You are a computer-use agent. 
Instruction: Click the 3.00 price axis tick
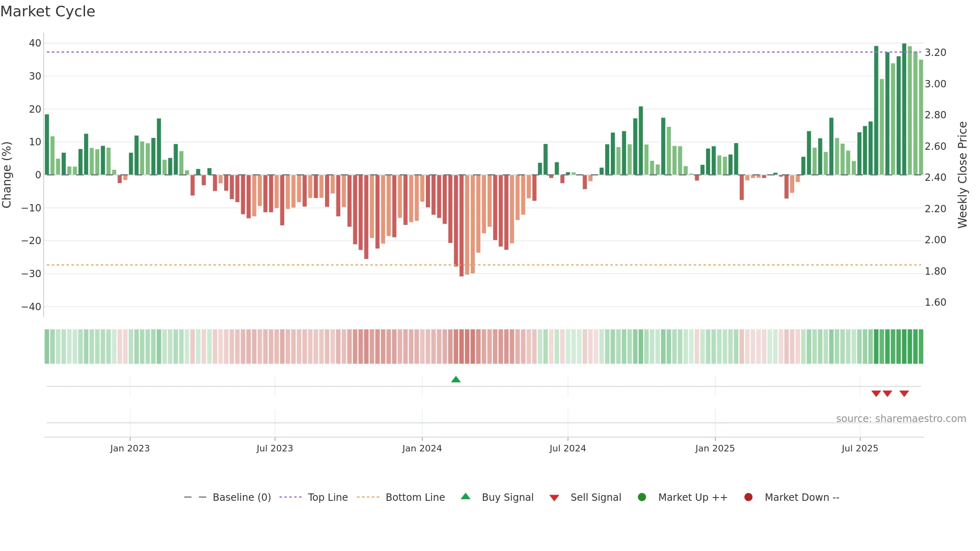click(935, 84)
